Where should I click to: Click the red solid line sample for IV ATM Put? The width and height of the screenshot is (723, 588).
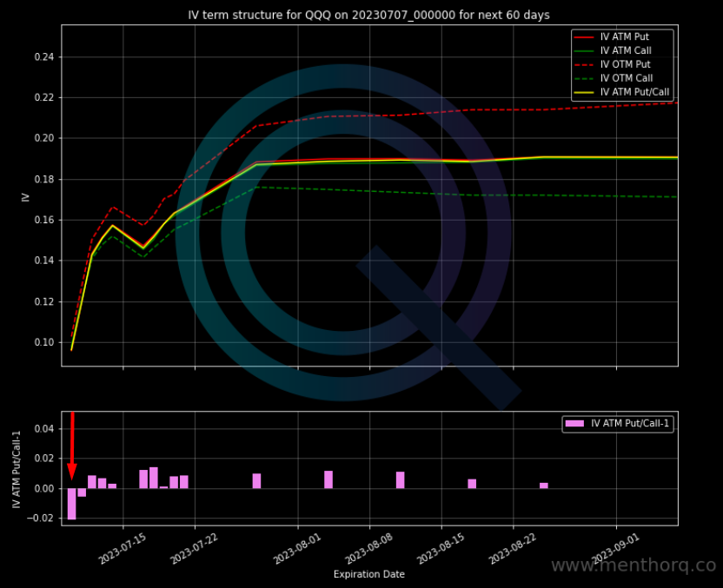click(584, 37)
